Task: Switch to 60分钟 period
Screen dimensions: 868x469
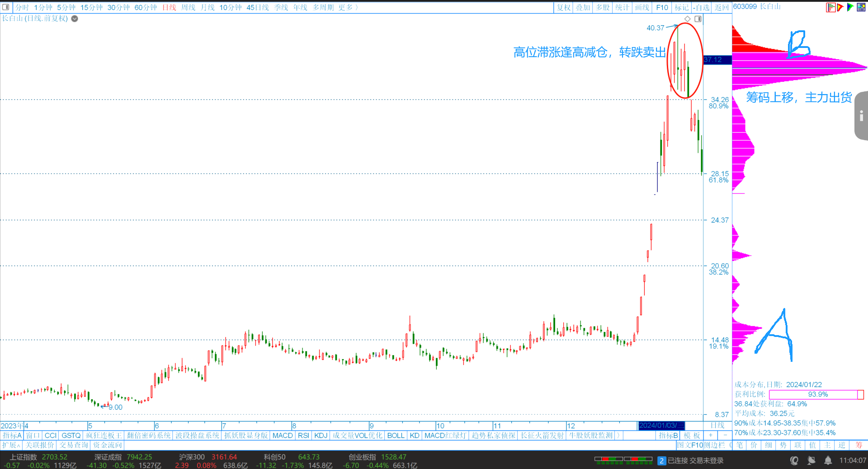Action: point(146,7)
